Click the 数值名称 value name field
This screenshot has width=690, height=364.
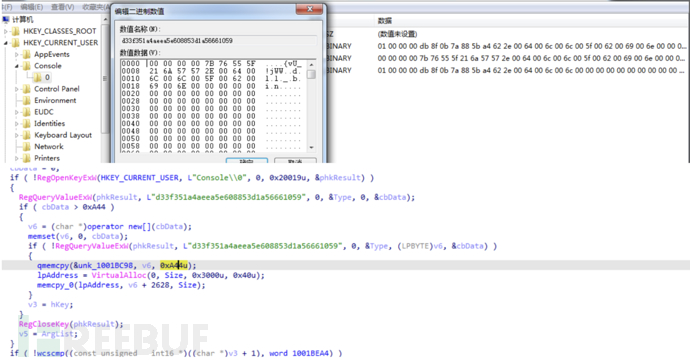218,40
